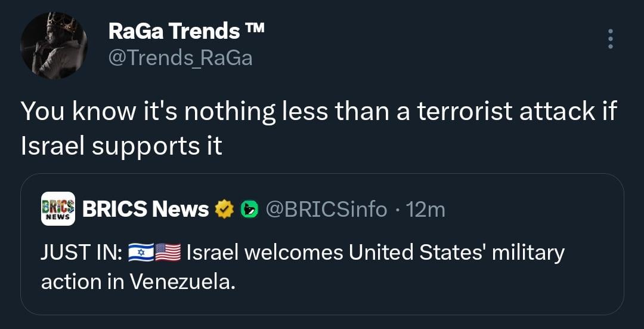Image resolution: width=644 pixels, height=329 pixels.
Task: Click the gold verified badge
Action: pos(224,210)
